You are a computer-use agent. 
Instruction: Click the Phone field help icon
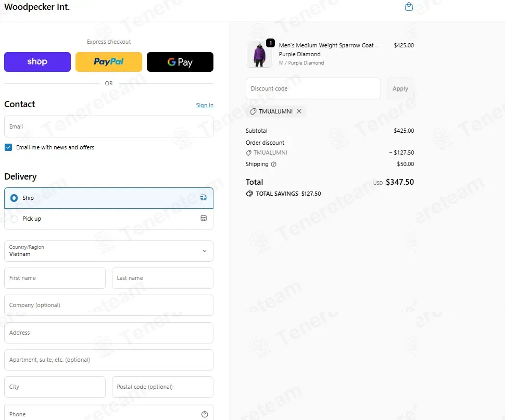click(205, 414)
